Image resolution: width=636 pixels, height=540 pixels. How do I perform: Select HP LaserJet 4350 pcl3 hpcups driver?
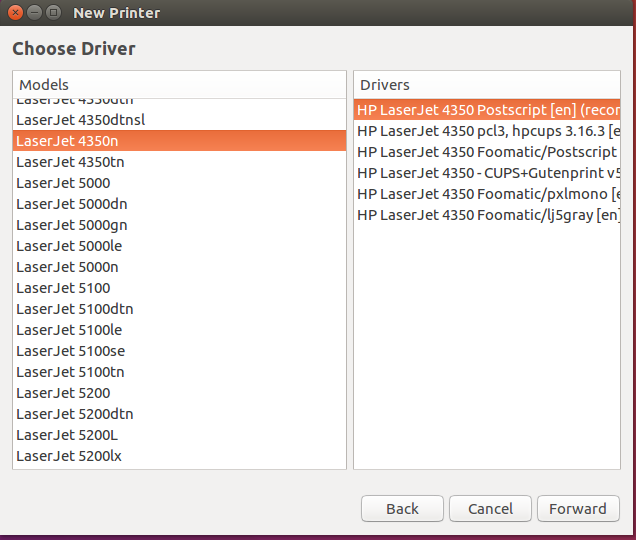487,131
